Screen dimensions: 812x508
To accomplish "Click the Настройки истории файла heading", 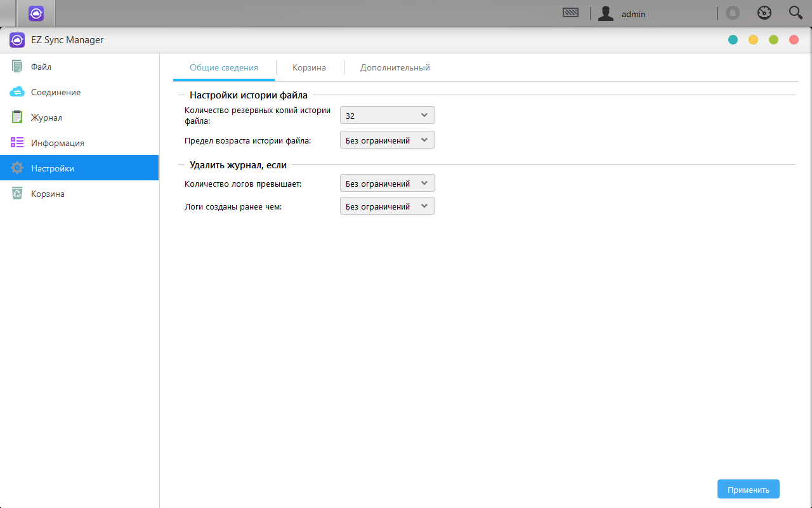I will coord(249,95).
